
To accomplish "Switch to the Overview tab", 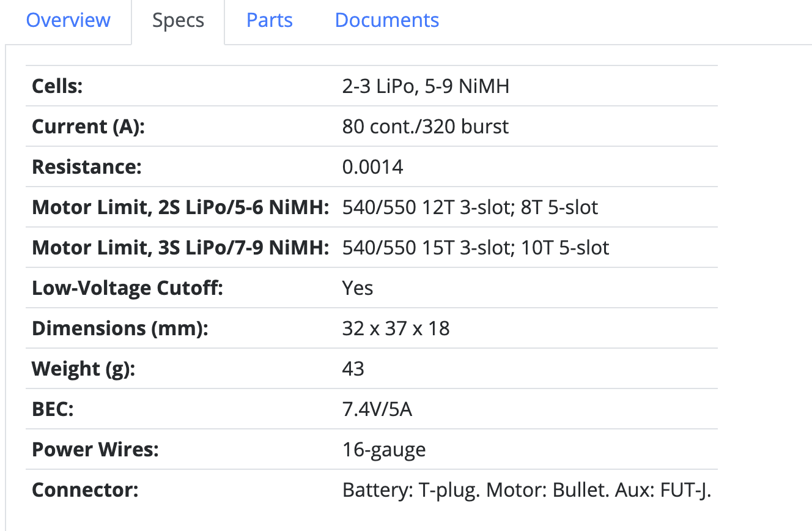I will click(68, 20).
